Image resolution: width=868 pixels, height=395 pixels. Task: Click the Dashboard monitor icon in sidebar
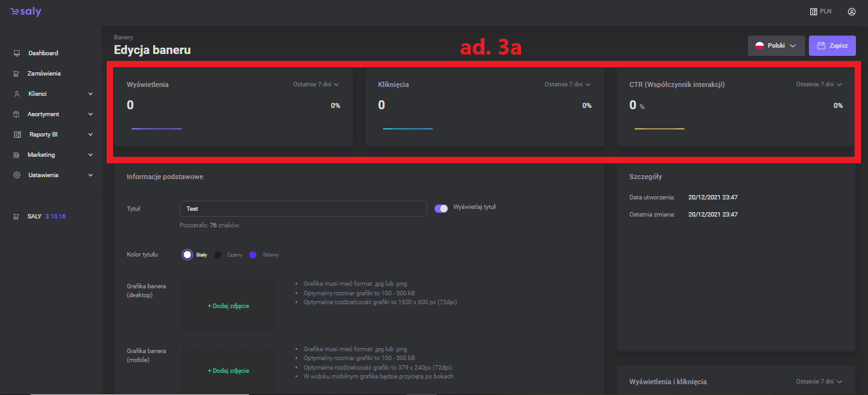tap(17, 53)
